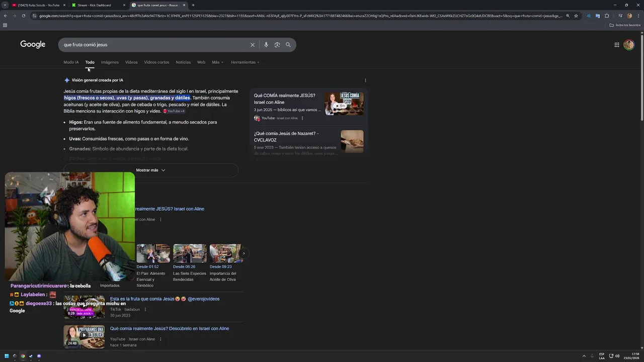Select the Noticias search tab

coord(183,62)
